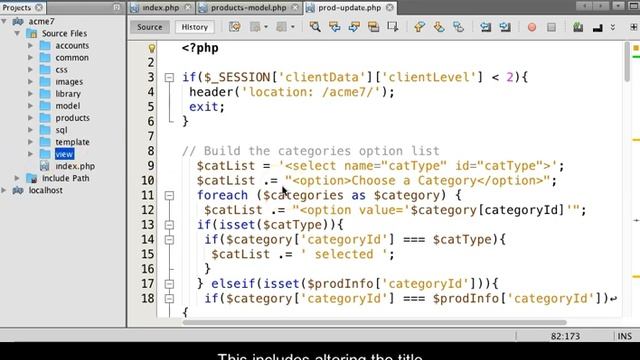Collapse code fold at line 18

169,299
